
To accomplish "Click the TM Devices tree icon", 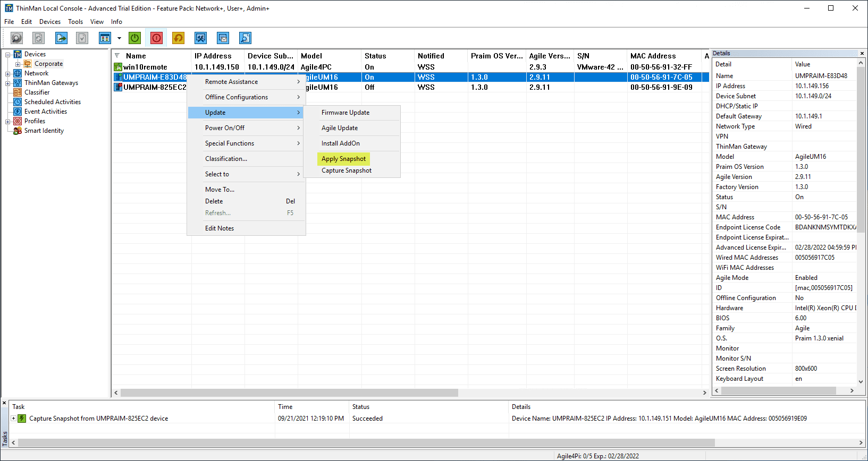I will pos(18,54).
